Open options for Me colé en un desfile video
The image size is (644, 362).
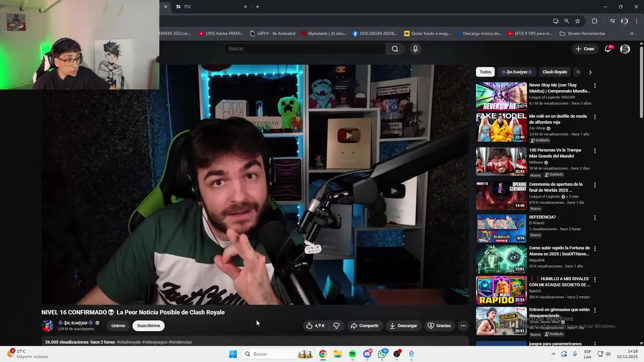coord(595,117)
